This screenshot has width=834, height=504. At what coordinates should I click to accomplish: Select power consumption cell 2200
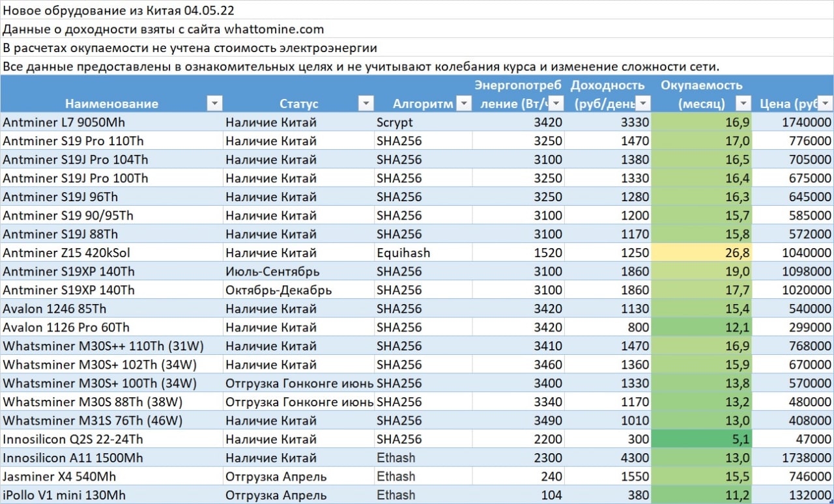[x=519, y=439]
